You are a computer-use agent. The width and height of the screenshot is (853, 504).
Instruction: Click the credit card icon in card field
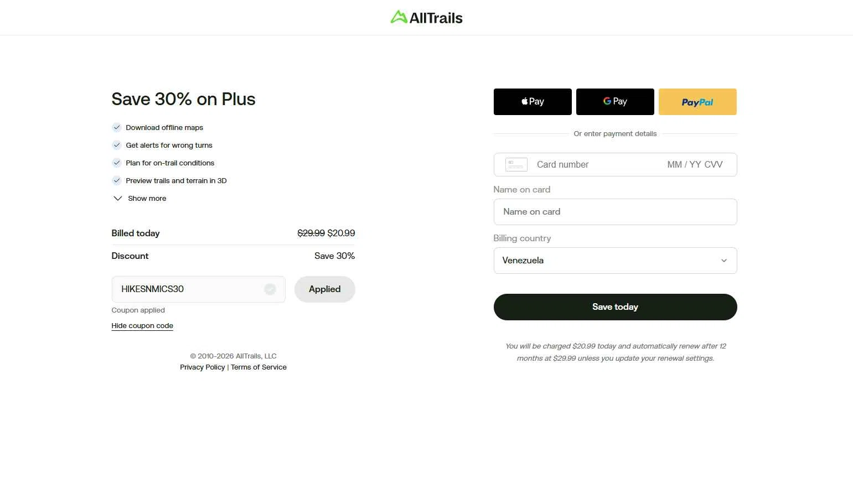516,165
